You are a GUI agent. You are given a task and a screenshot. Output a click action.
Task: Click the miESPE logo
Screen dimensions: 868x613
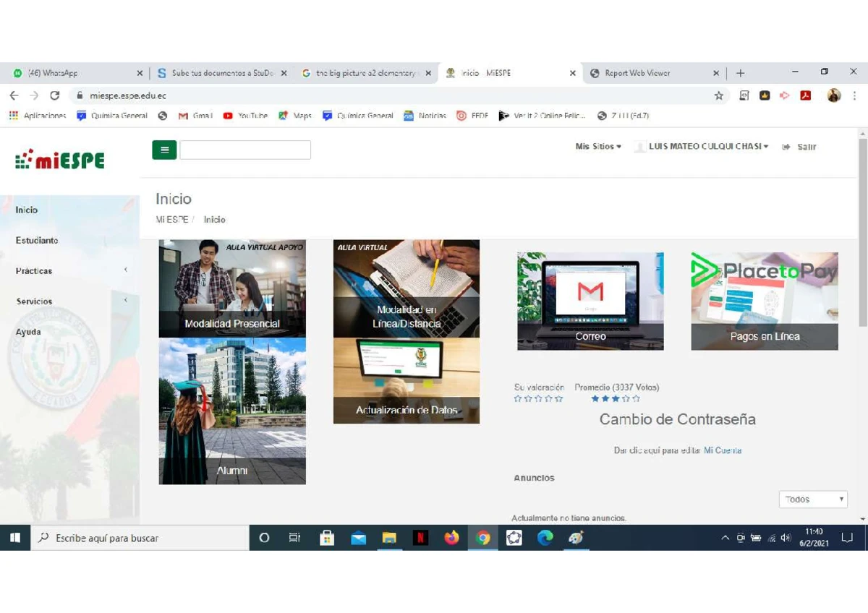[x=60, y=159]
